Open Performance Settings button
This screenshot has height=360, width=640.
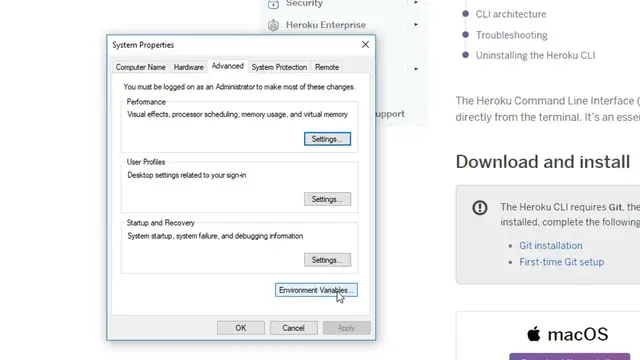327,139
